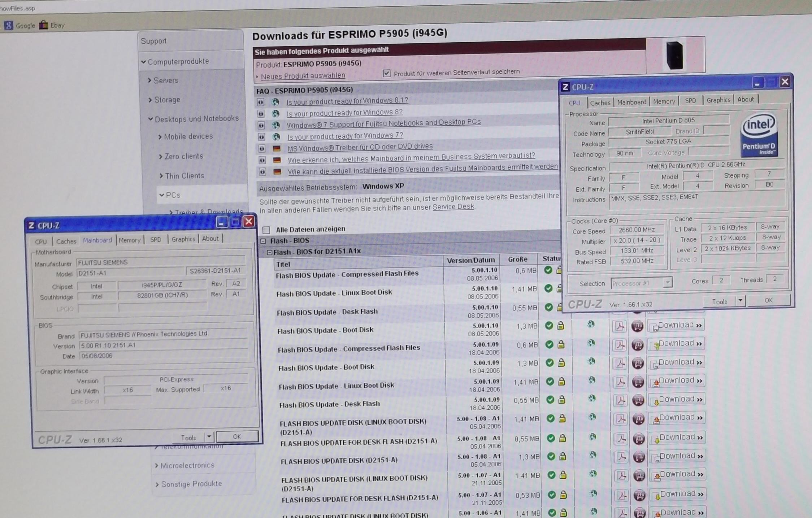Open PDF icon for Boot Disk 5.00.1.10
The height and width of the screenshot is (518, 812).
click(620, 326)
